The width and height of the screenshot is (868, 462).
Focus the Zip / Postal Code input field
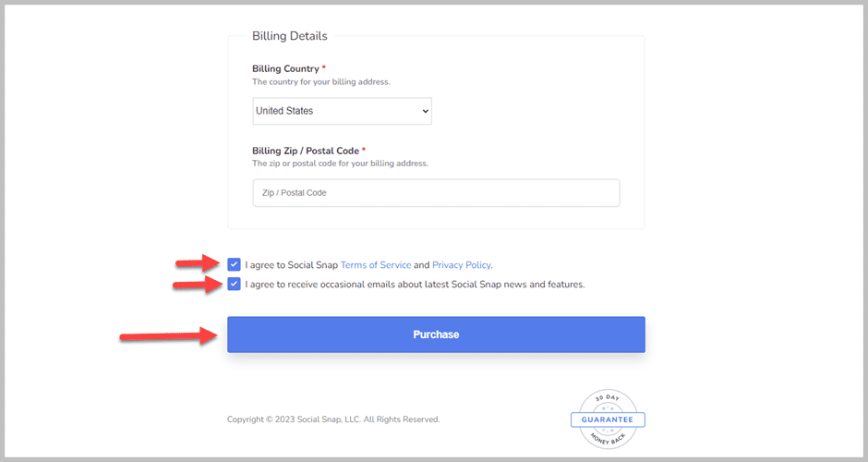coord(436,193)
